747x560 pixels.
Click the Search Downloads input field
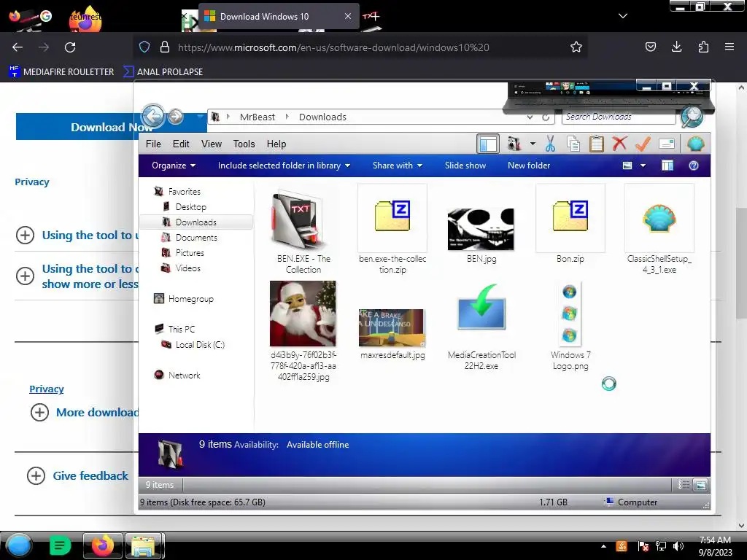pyautogui.click(x=619, y=117)
